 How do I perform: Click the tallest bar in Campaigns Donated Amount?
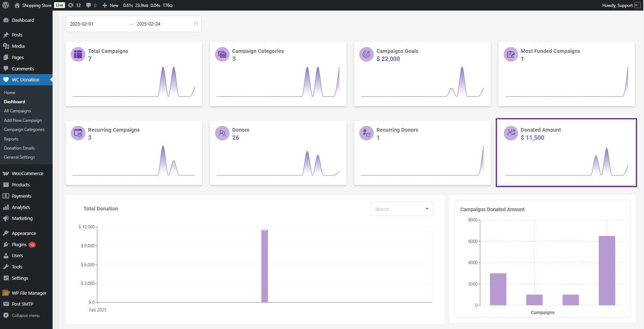[607, 270]
